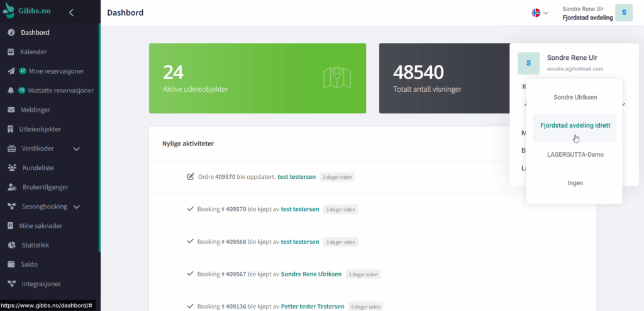Screen dimensions: 644x311
Task: Click the wallet icon for Saldo
Action: (11, 264)
